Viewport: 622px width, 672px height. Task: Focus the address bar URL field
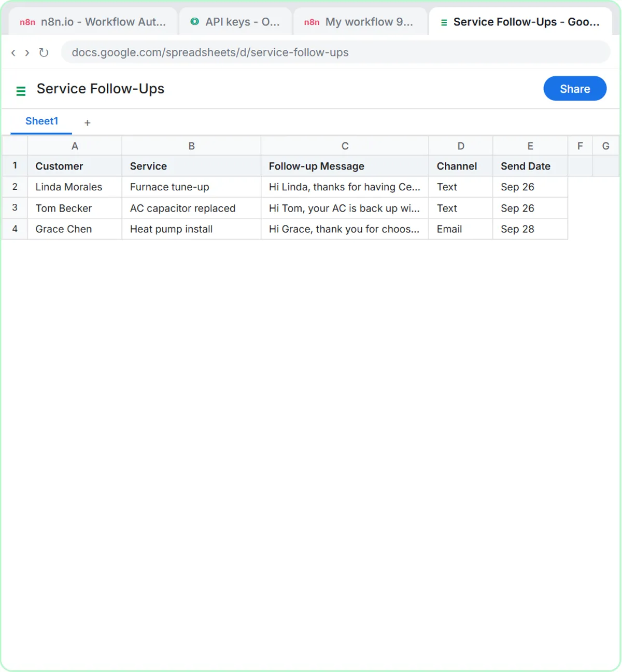[x=336, y=52]
